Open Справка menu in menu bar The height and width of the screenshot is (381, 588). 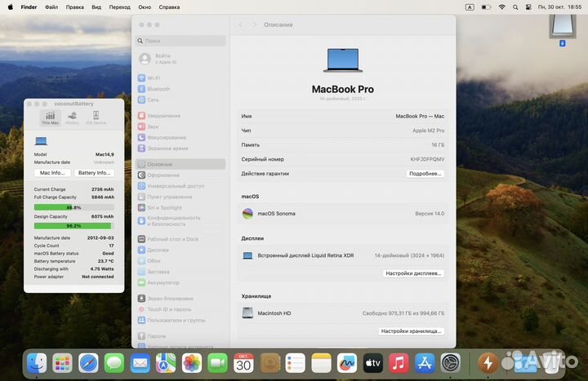pyautogui.click(x=169, y=7)
